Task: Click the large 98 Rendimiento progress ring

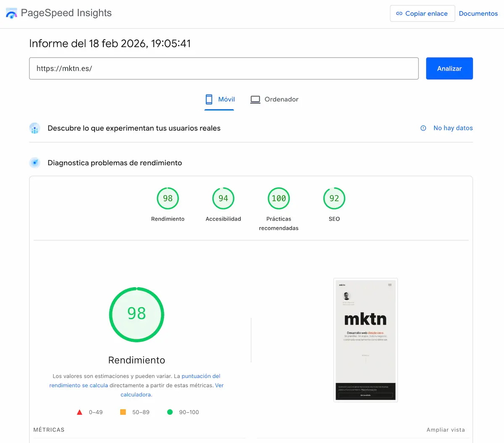Action: (x=136, y=315)
